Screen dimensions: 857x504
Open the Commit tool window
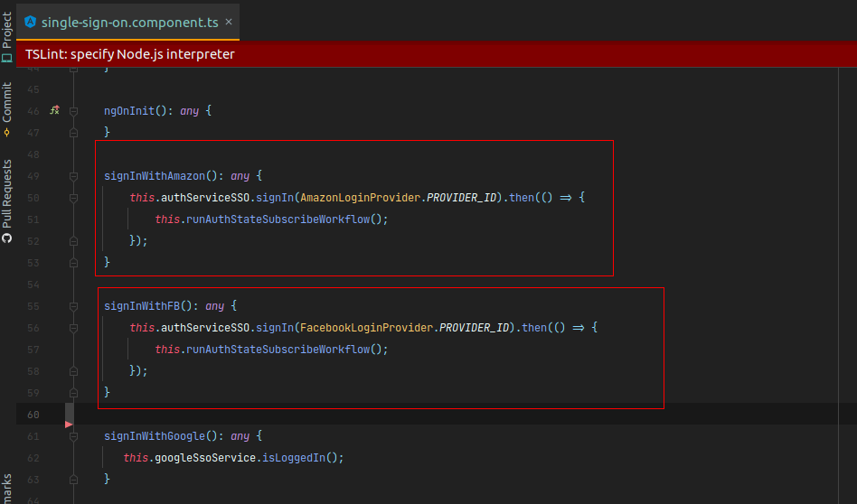click(6, 109)
